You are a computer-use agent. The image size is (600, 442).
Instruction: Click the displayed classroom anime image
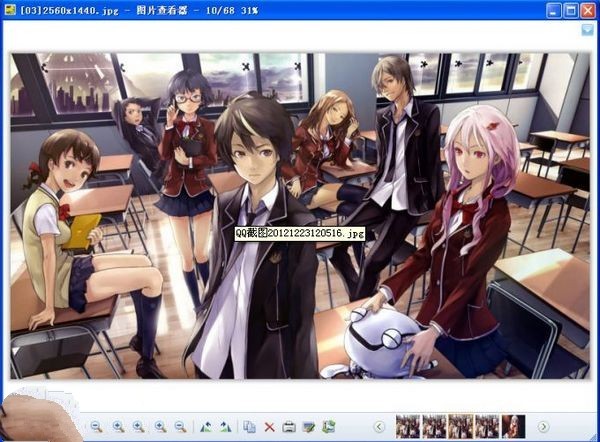click(300, 216)
